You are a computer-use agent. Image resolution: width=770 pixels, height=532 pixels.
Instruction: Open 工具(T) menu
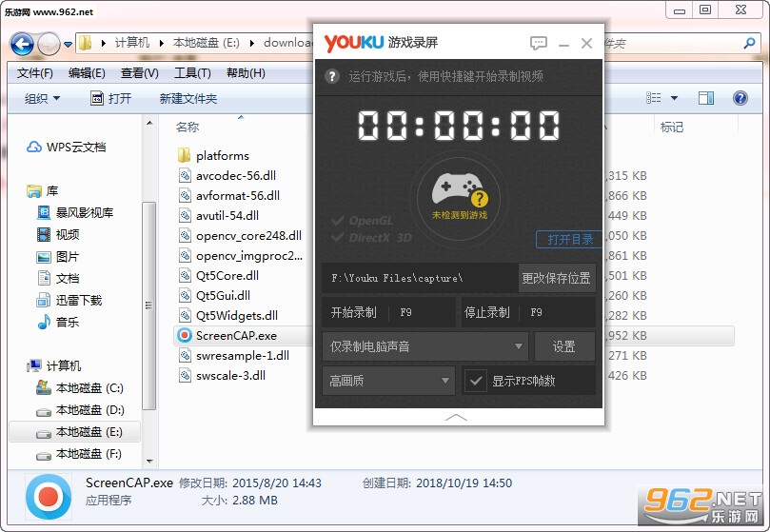[192, 73]
